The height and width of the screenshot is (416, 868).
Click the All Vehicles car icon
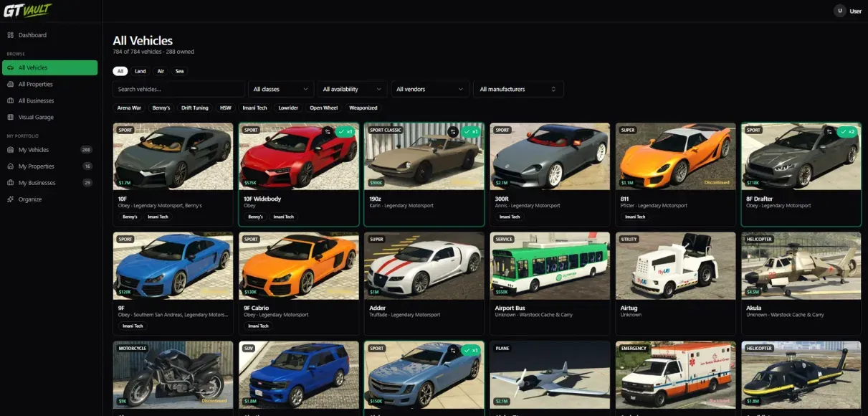(x=10, y=67)
